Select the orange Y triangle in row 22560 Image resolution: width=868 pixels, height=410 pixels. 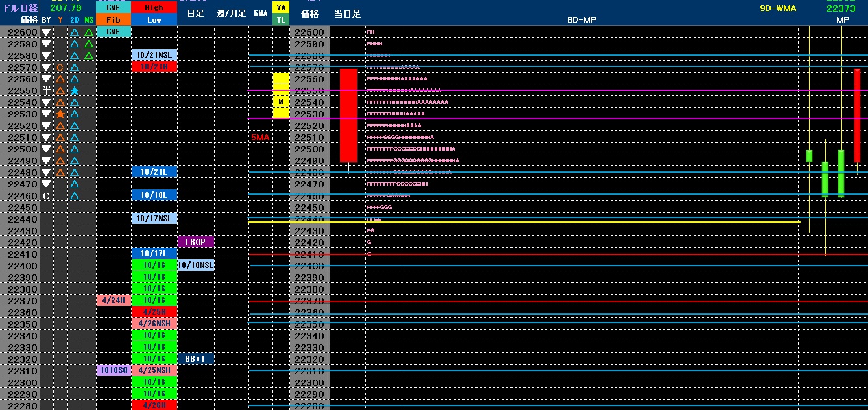point(60,79)
